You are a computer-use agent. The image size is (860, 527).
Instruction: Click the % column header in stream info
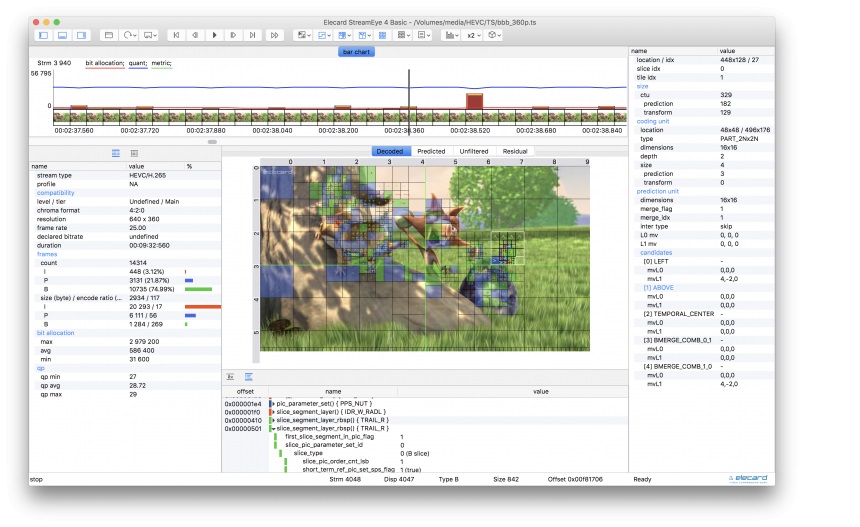point(202,166)
